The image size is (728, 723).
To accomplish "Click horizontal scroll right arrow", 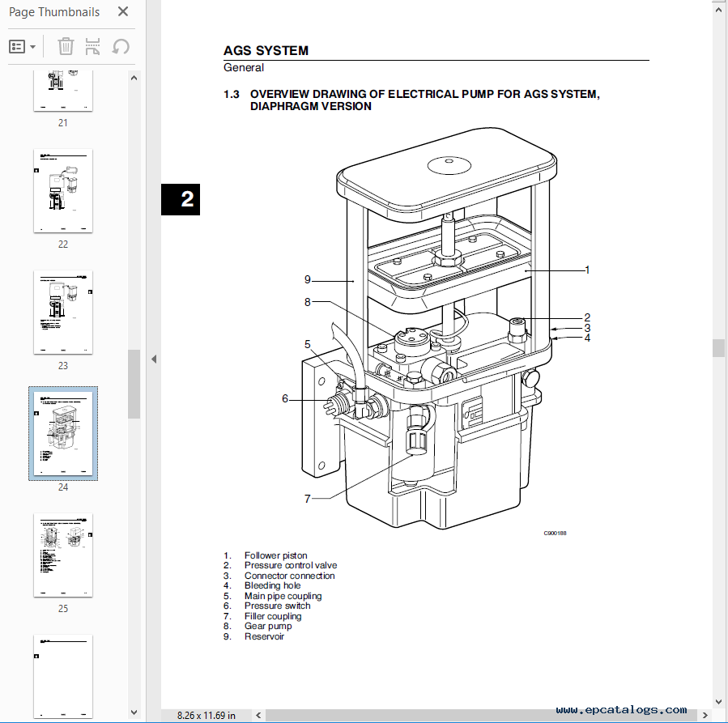I will tap(705, 715).
